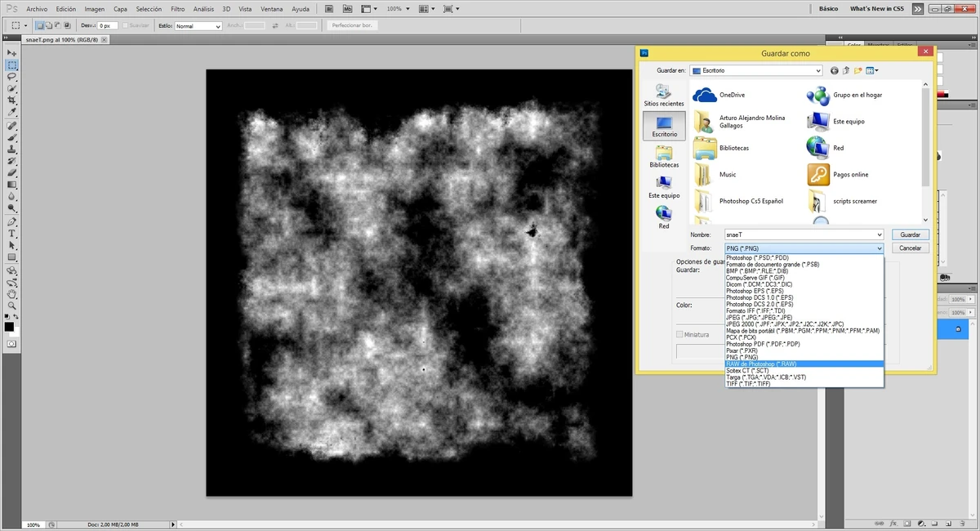Select the Eyedropper tool
Image resolution: width=980 pixels, height=531 pixels.
(x=12, y=112)
